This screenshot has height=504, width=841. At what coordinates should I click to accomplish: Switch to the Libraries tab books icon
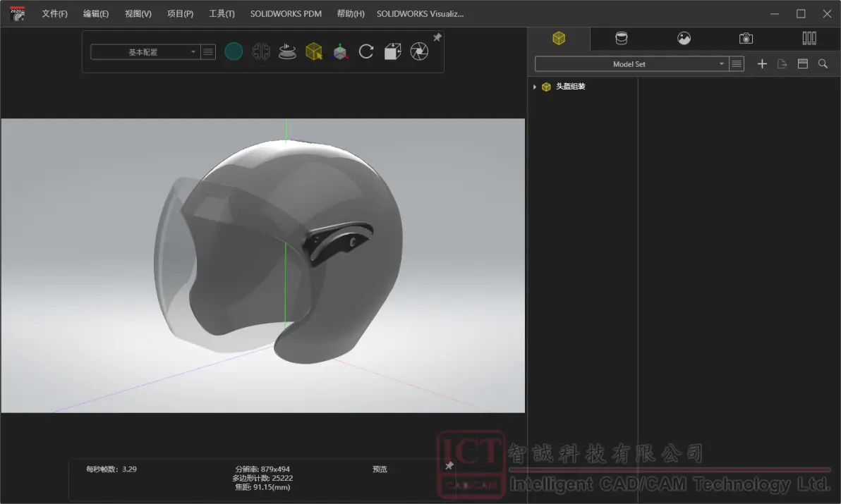coord(809,39)
